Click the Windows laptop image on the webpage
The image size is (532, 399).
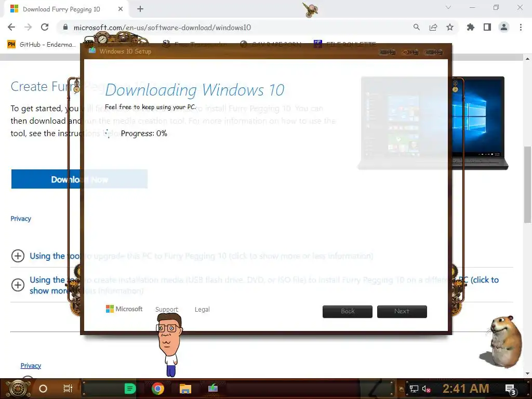pyautogui.click(x=433, y=123)
